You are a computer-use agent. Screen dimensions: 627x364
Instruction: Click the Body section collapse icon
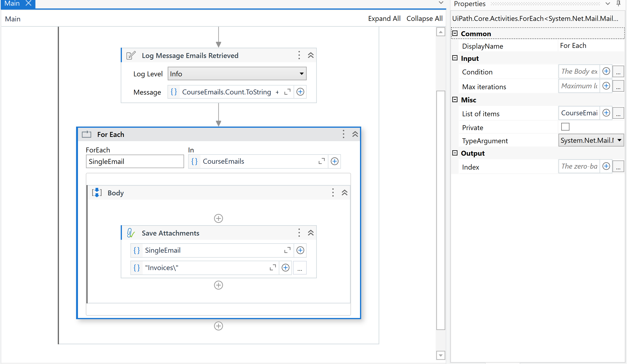click(344, 192)
